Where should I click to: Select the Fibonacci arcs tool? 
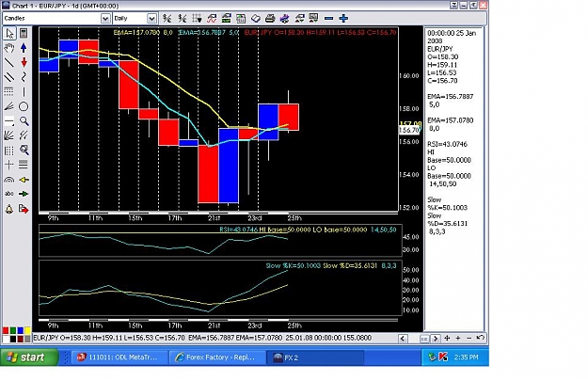point(9,180)
